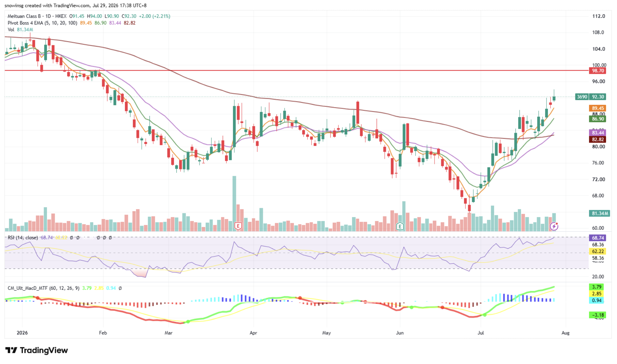Click the yellow 2.85 MACD axis label
This screenshot has height=364, width=617.
click(x=597, y=294)
